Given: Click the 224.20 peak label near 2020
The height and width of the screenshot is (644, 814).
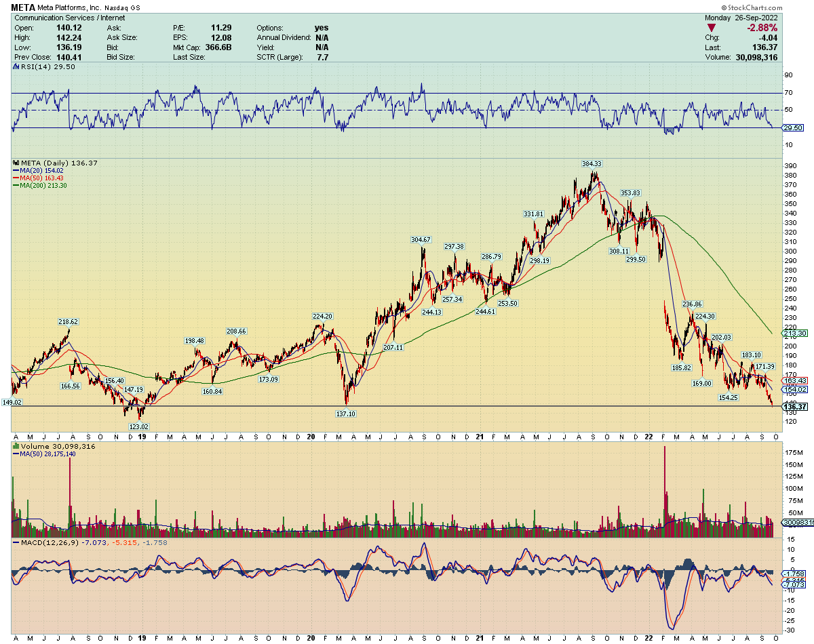Looking at the screenshot, I should point(322,316).
